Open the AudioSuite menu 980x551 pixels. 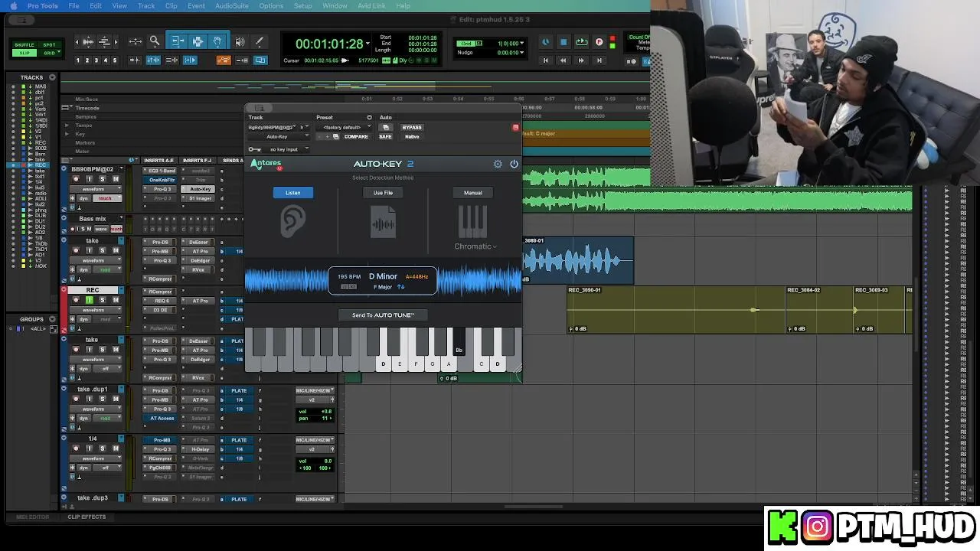[232, 6]
